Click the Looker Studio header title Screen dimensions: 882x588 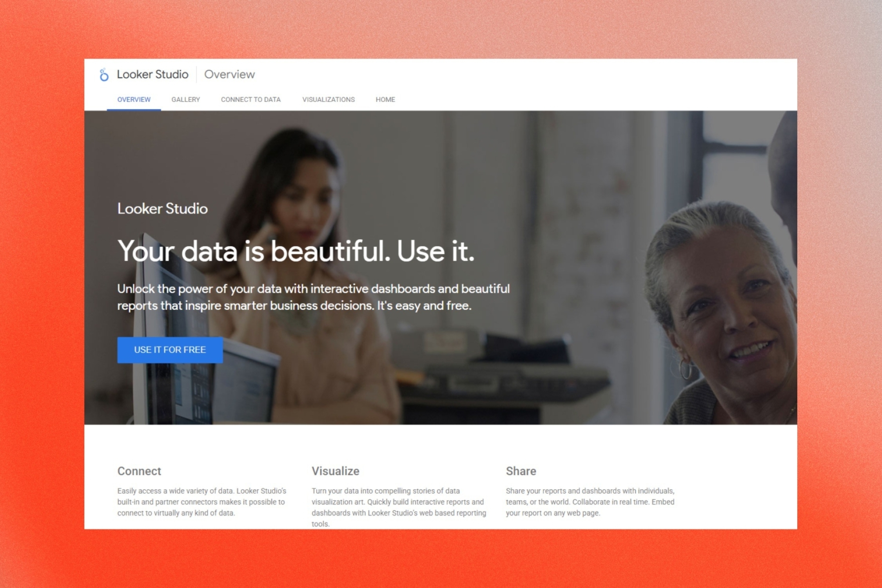152,74
